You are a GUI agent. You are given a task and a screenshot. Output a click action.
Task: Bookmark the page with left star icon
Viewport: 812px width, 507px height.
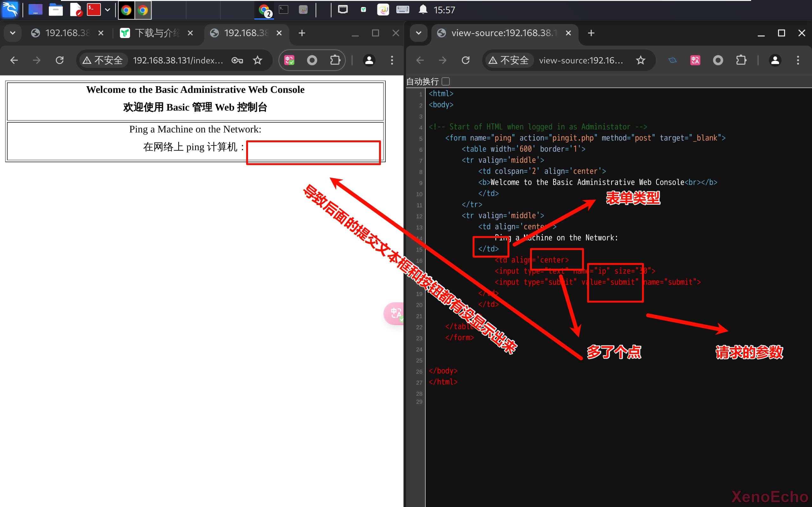point(257,60)
